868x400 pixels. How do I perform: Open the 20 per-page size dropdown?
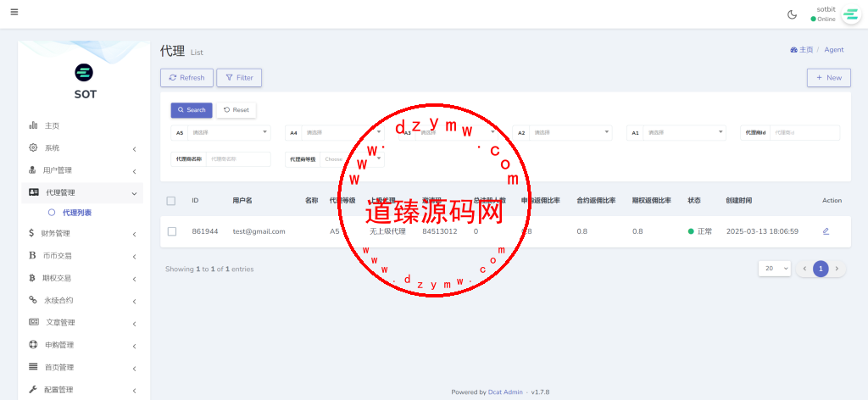pyautogui.click(x=775, y=269)
